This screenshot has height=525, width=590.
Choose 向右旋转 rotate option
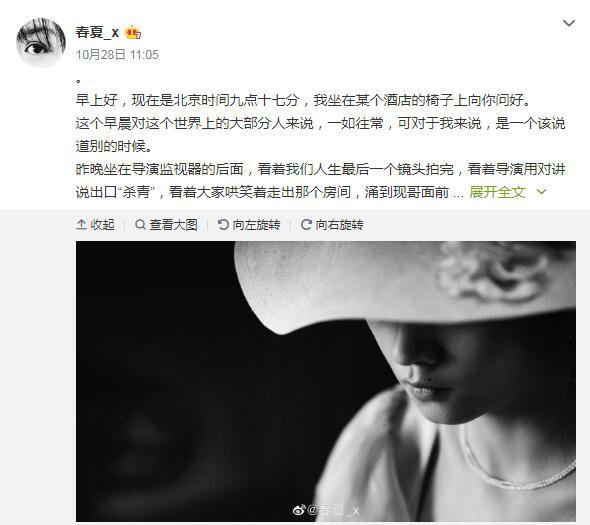coord(332,225)
